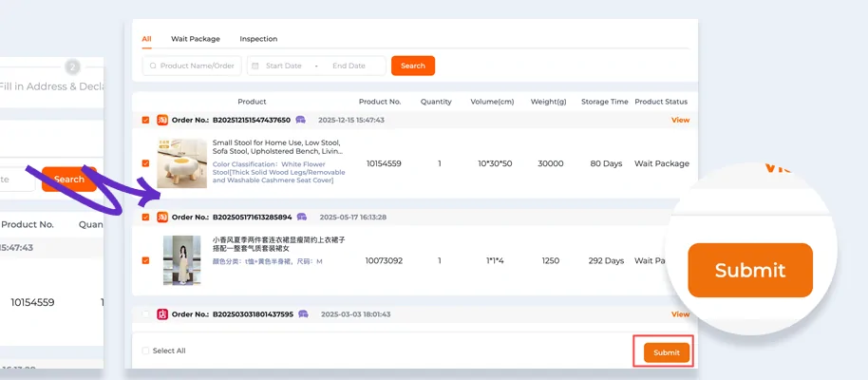Click storage time 80 Days
This screenshot has width=868, height=380.
pos(606,163)
